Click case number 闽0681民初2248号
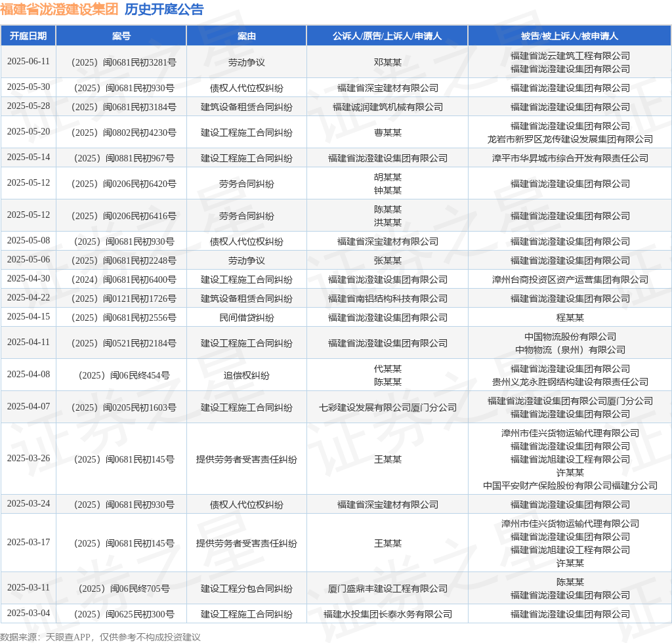 coord(124,260)
